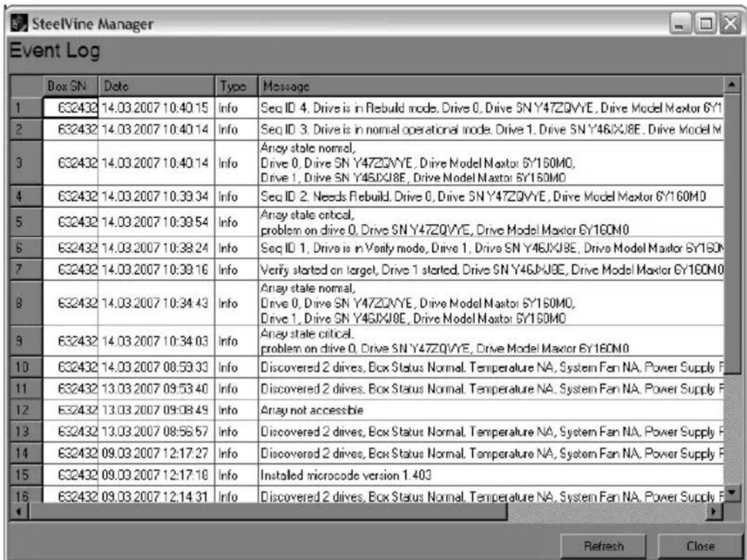Click 'Seq ID 1, Drive is in Verify mode' message

[491, 248]
